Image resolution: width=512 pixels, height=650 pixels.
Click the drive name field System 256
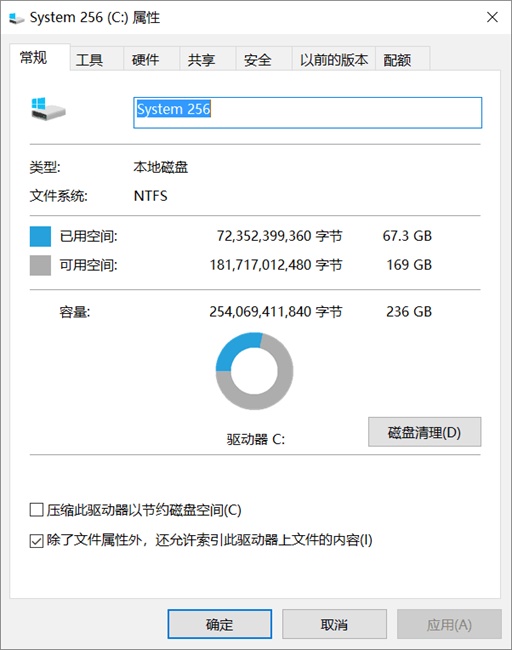tap(307, 112)
